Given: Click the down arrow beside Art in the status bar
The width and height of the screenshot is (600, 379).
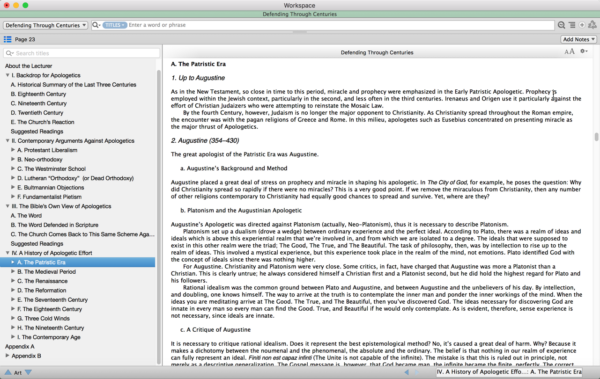Looking at the screenshot, I should tap(28, 372).
